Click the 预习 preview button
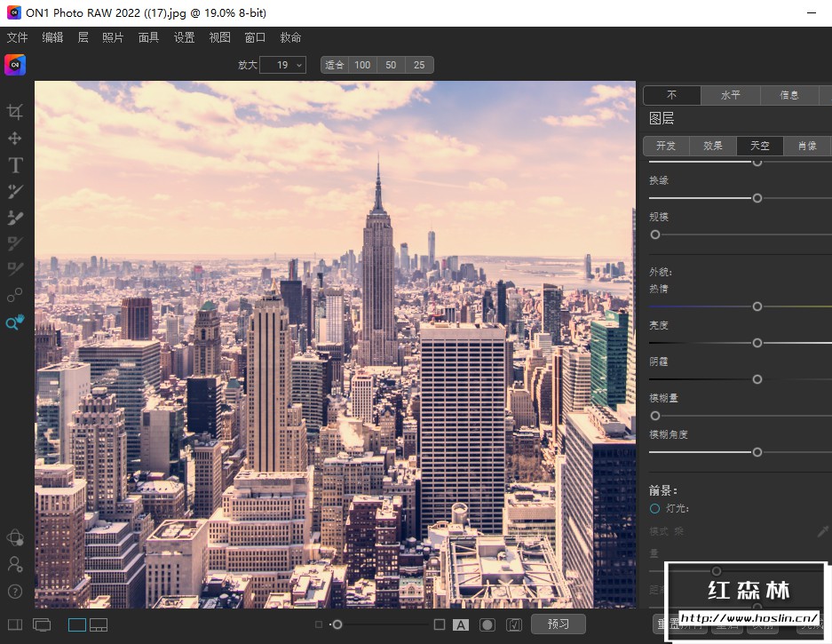Image resolution: width=832 pixels, height=644 pixels. tap(558, 624)
